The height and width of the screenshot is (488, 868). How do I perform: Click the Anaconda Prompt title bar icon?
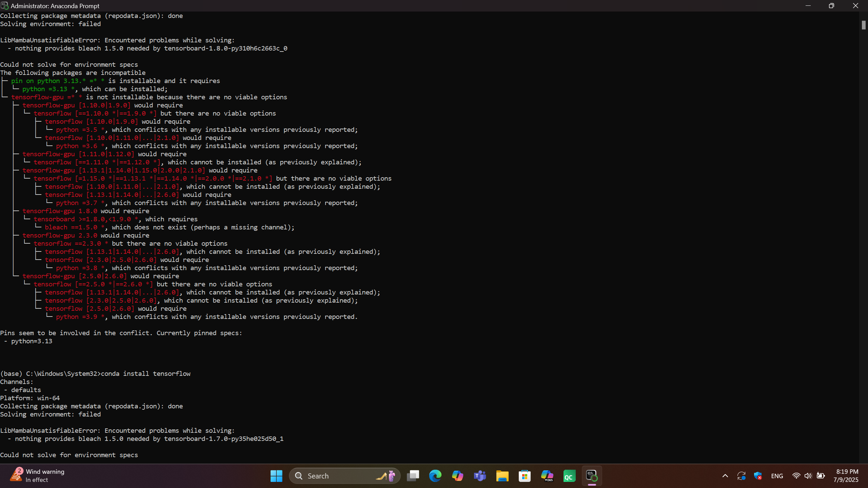point(5,6)
